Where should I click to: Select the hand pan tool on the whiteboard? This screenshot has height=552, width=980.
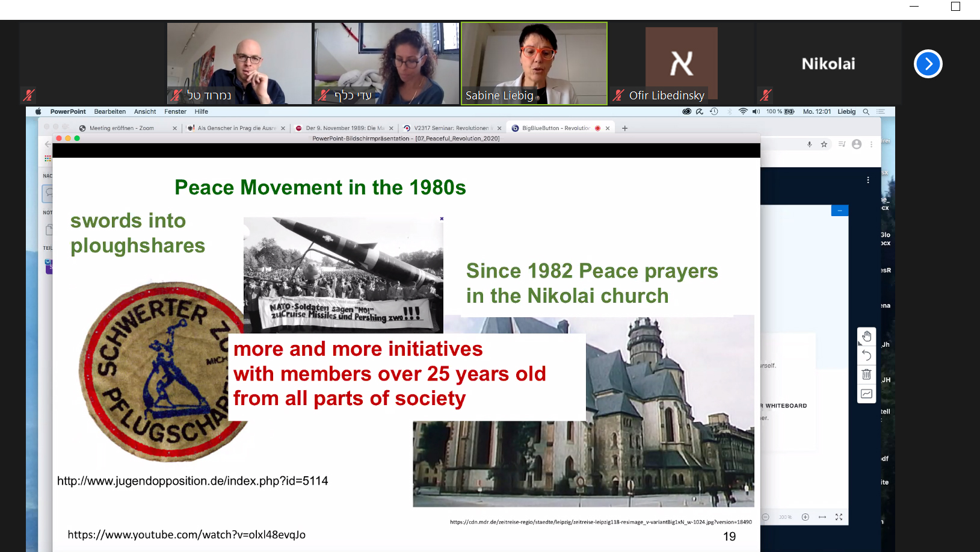tap(867, 336)
